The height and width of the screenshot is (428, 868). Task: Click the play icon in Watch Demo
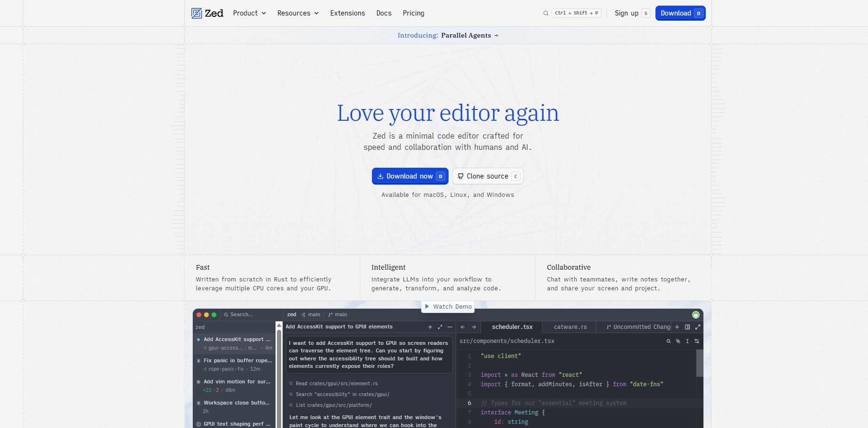[427, 306]
